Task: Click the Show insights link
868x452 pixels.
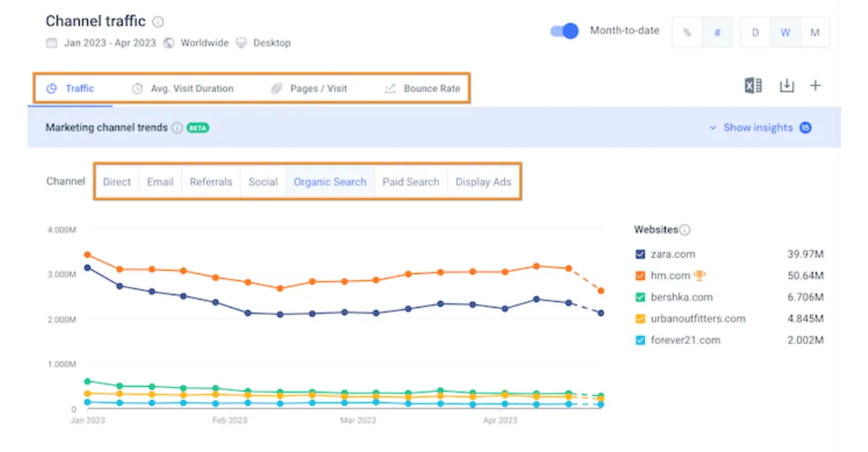Action: click(760, 127)
